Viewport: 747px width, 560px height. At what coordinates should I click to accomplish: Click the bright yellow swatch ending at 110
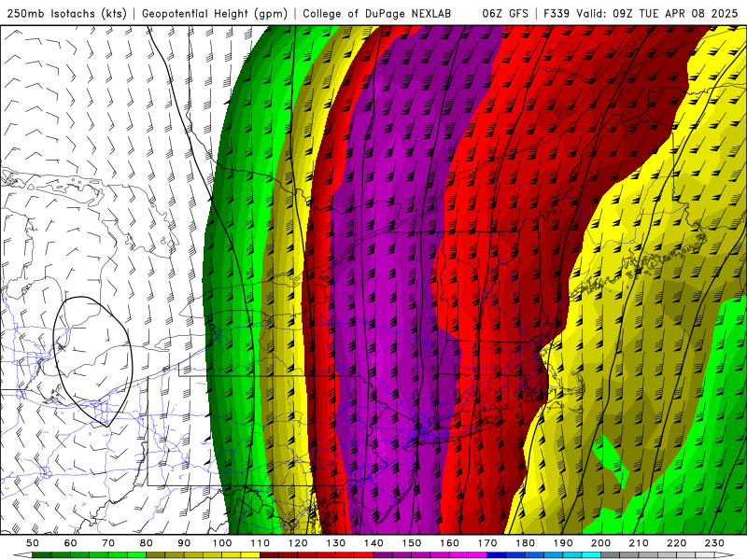pos(250,555)
